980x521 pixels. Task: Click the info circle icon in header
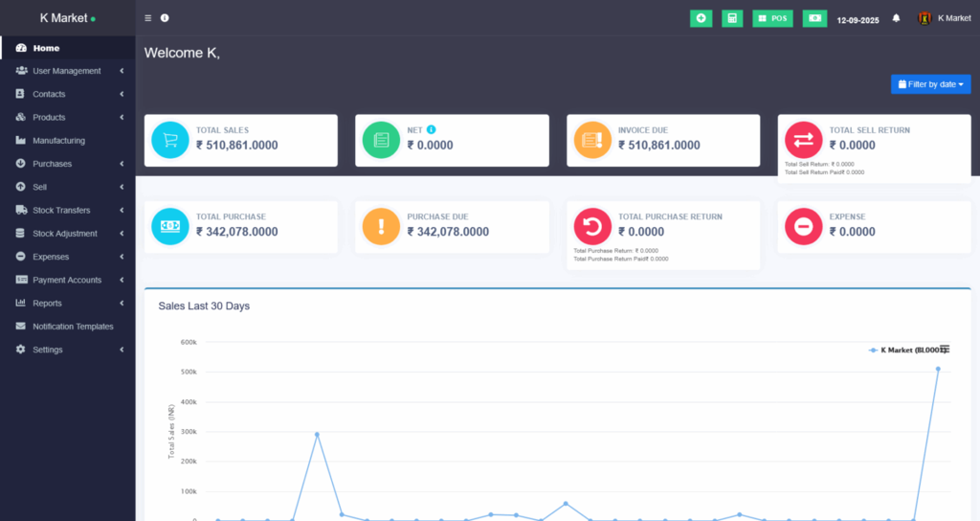click(x=165, y=18)
